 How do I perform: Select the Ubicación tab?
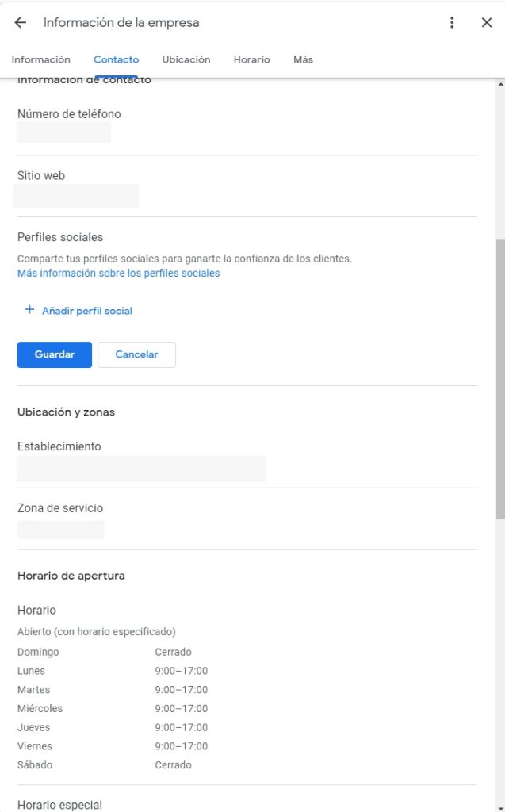(x=186, y=59)
